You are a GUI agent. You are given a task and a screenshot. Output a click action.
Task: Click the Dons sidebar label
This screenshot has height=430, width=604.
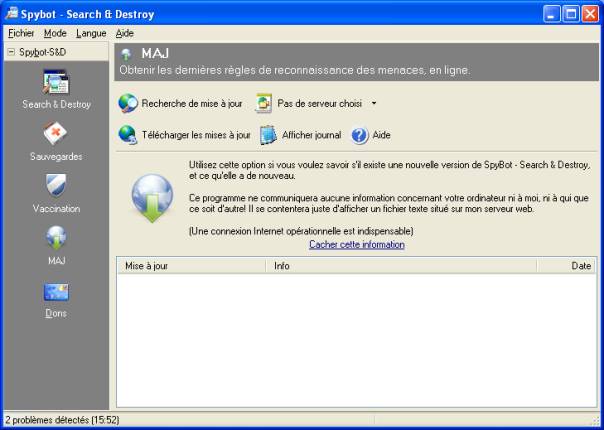tap(56, 313)
